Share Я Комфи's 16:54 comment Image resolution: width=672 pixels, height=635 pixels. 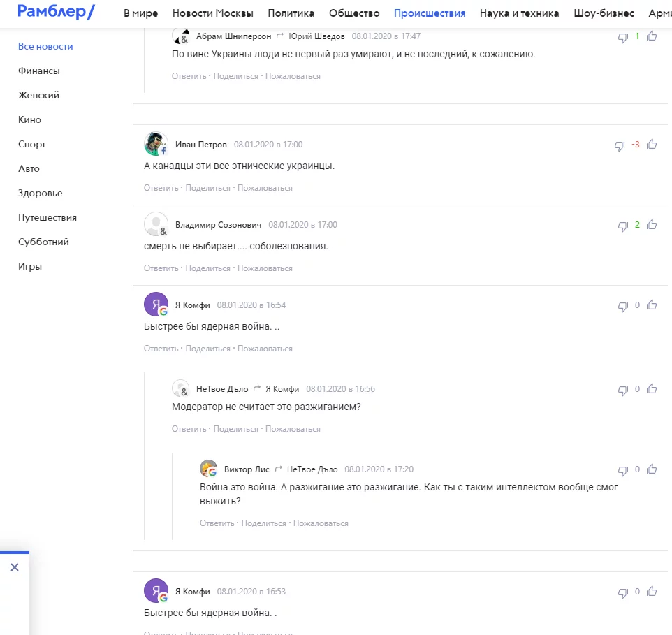(x=208, y=349)
